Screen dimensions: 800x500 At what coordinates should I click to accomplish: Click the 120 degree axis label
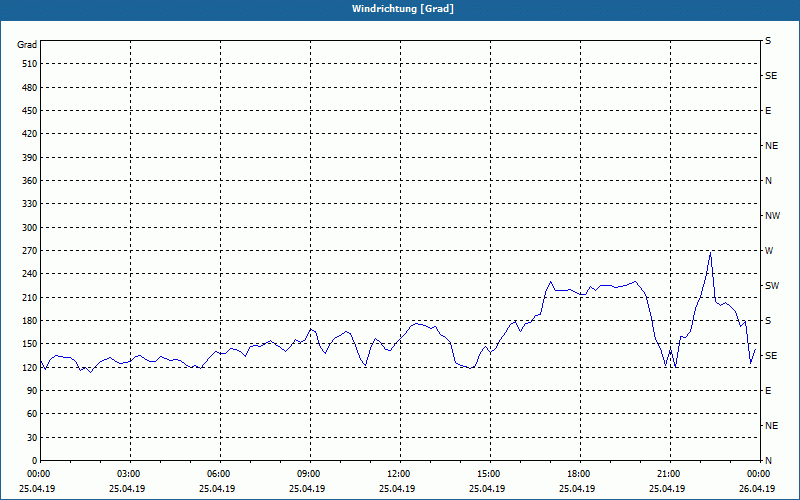pos(30,367)
